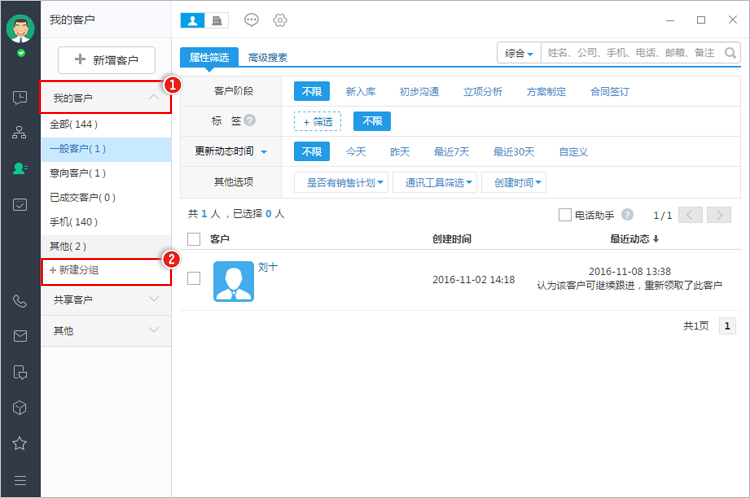Check the checkbox for customer 刘十
The height and width of the screenshot is (498, 750).
pos(194,278)
